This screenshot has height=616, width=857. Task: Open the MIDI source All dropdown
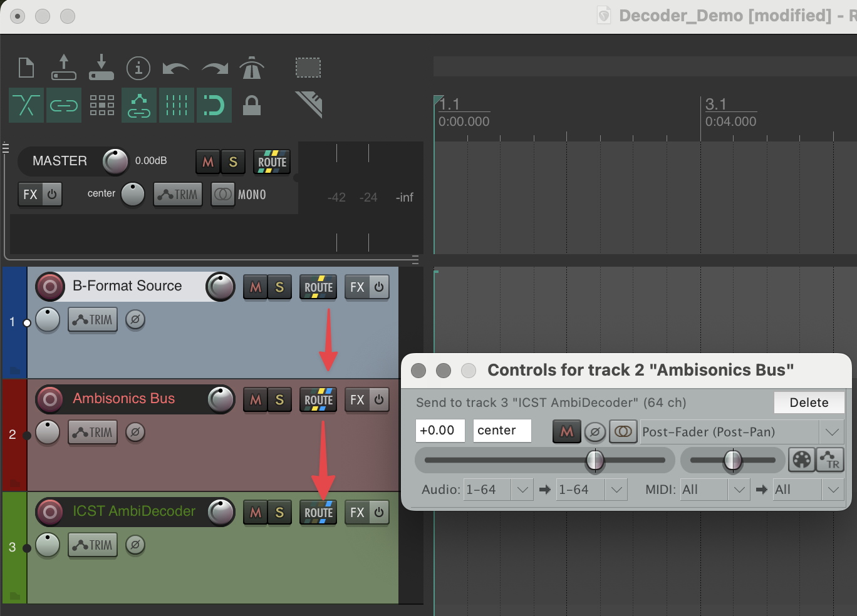click(739, 490)
